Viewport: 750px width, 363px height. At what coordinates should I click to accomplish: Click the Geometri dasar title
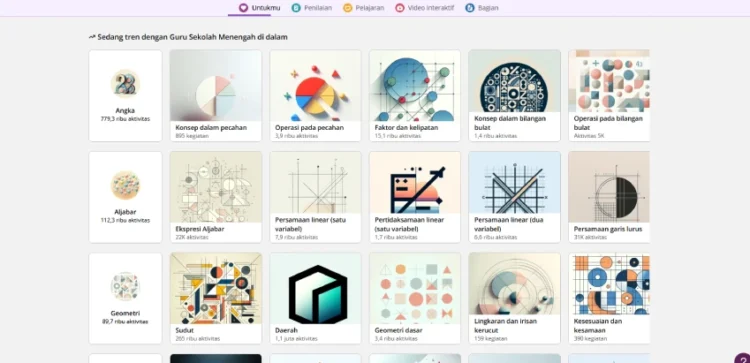tap(398, 330)
